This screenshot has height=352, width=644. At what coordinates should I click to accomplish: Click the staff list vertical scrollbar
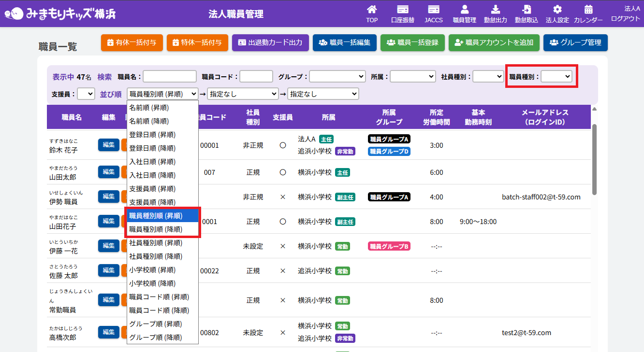(594, 159)
